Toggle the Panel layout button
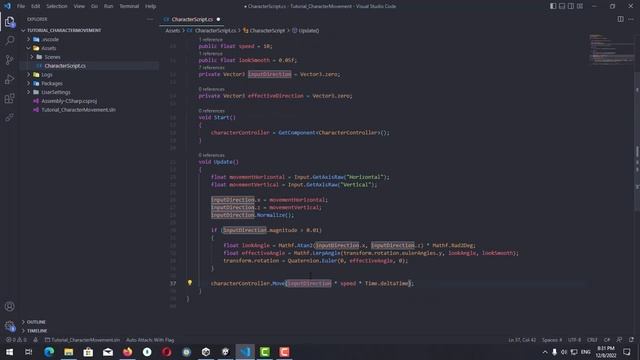This screenshot has width=640, height=360. [562, 6]
